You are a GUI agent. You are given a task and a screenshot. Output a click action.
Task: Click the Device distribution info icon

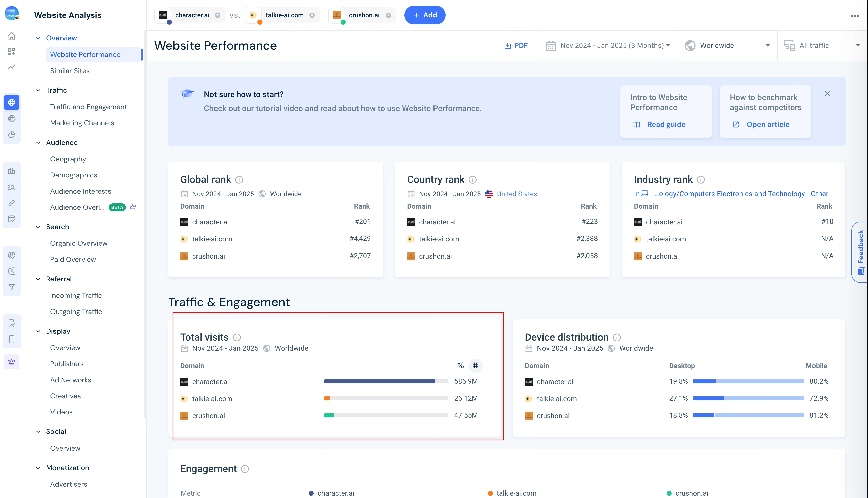point(617,337)
